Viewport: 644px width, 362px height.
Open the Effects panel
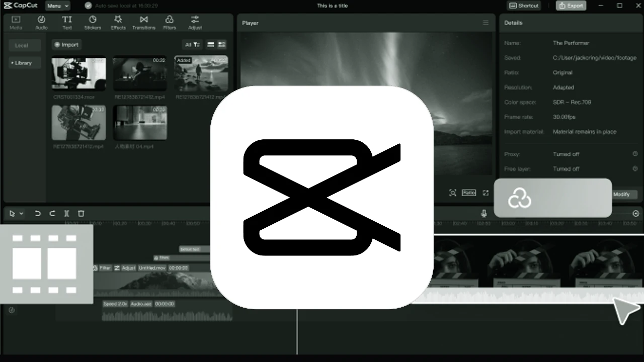(118, 22)
